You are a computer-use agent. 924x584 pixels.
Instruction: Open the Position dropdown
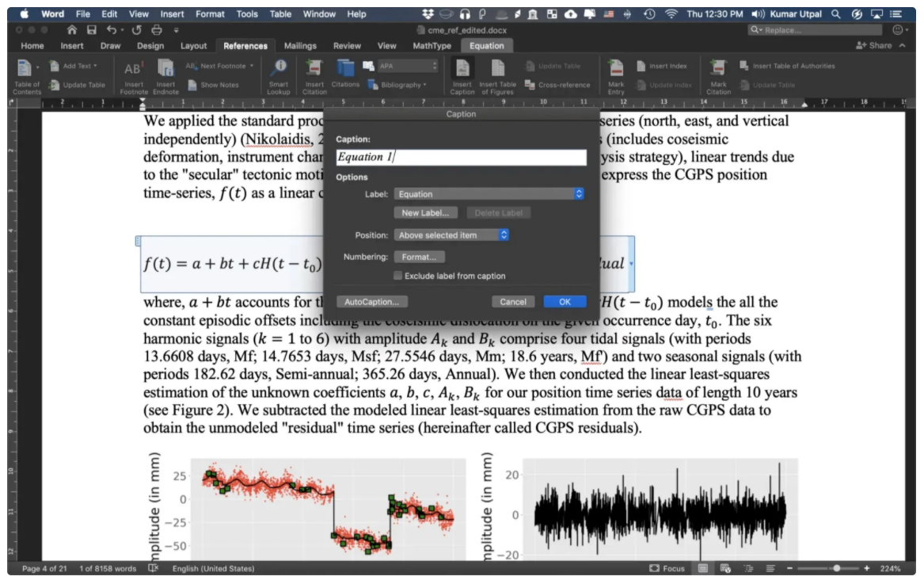(x=451, y=235)
